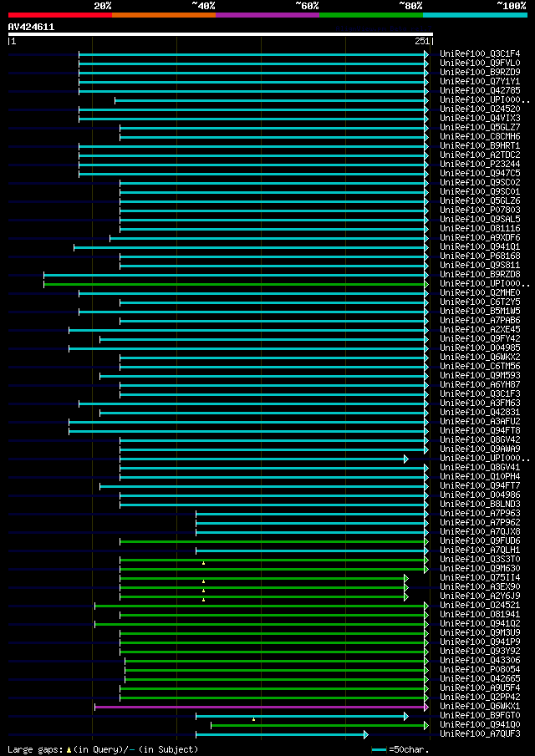Select the UniRef100_A2TDC2 label

click(x=480, y=155)
